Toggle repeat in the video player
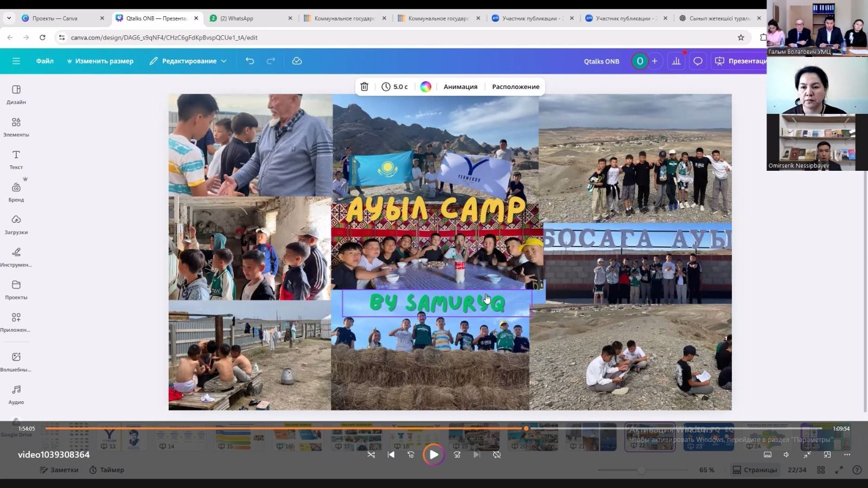Viewport: 868px width, 488px height. tap(497, 455)
